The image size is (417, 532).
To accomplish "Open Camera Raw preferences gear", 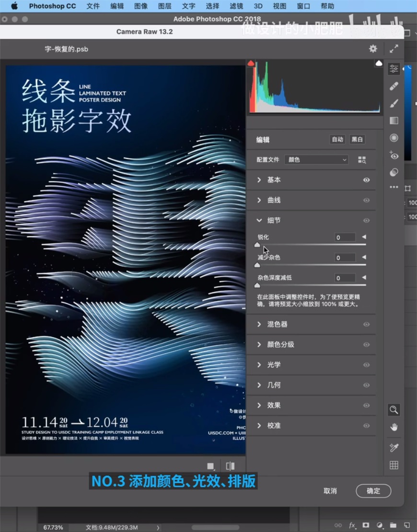I will click(x=373, y=49).
